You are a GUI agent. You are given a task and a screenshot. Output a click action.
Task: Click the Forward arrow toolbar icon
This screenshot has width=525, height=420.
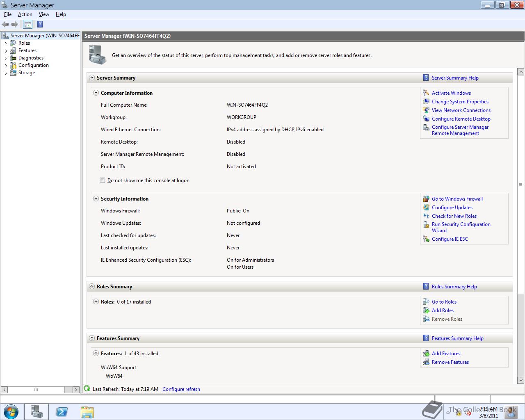pos(15,25)
